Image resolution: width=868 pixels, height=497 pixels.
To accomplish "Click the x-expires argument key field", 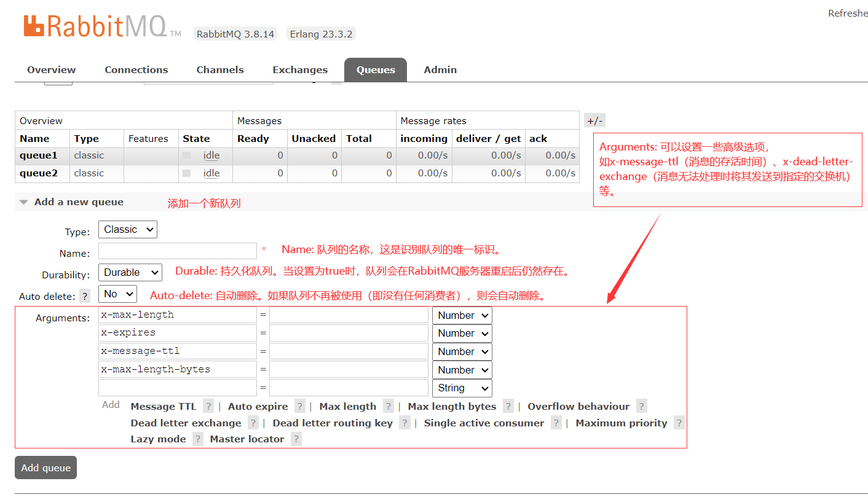I will [178, 333].
